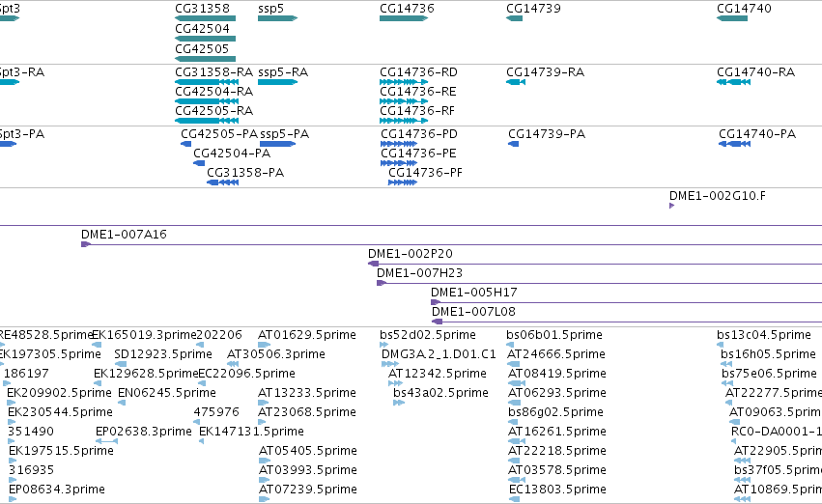Select transcript ssp5-RA
This screenshot has width=822, height=504.
pos(283,72)
